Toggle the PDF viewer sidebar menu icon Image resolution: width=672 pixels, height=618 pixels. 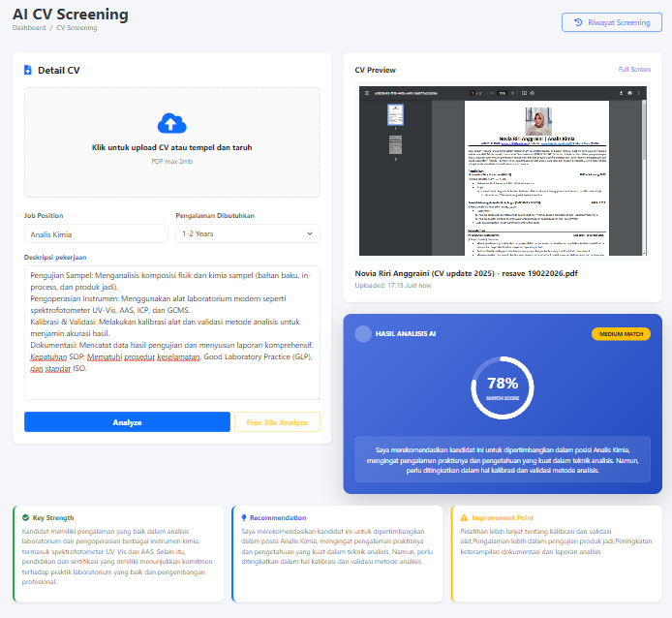[x=367, y=93]
